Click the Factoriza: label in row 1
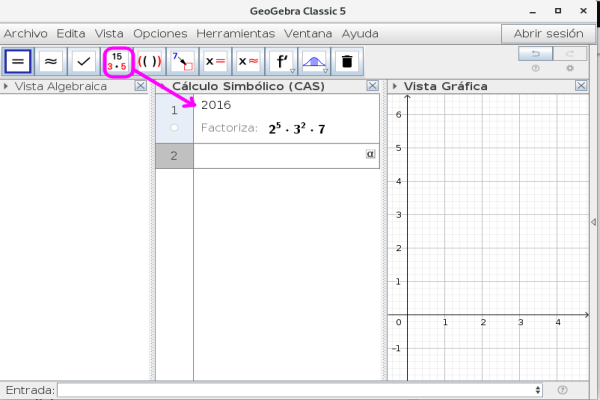600x400 pixels. point(229,127)
